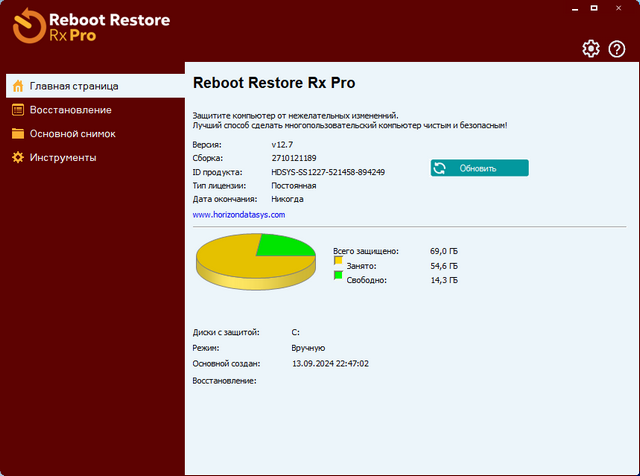Open the Основной снимок section label
This screenshot has height=476, width=640.
(72, 134)
